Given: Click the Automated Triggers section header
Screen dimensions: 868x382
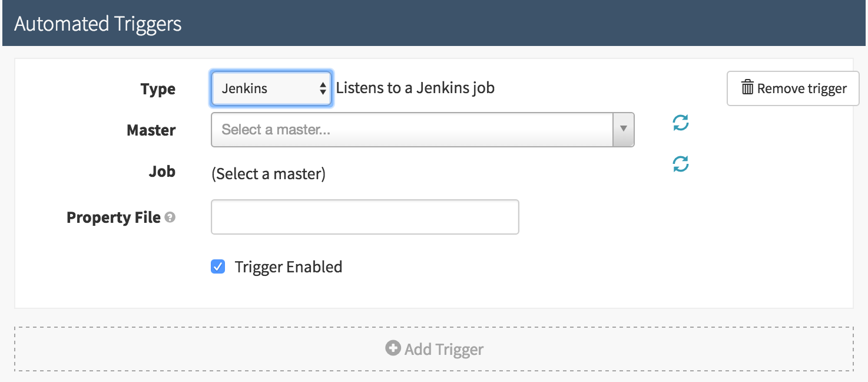Looking at the screenshot, I should click(98, 24).
